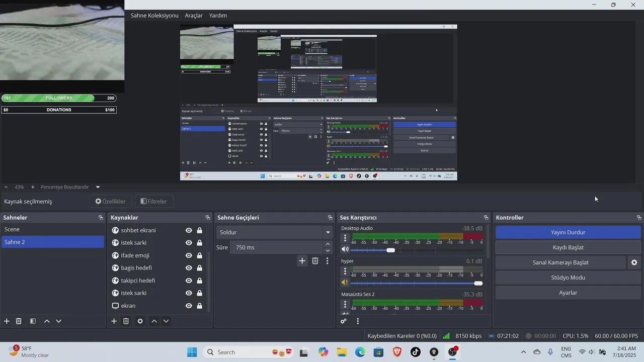Open Brave browser from taskbar
The image size is (644, 362).
coord(397,352)
